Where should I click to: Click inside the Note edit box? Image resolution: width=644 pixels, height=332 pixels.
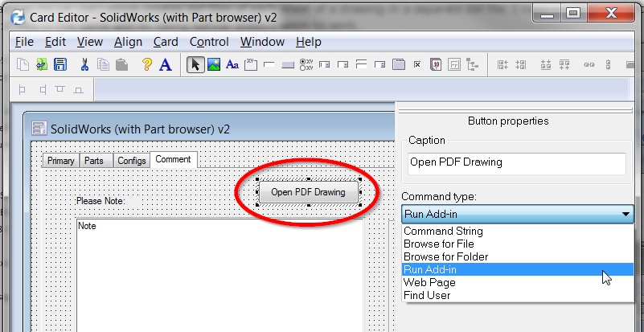tap(219, 275)
